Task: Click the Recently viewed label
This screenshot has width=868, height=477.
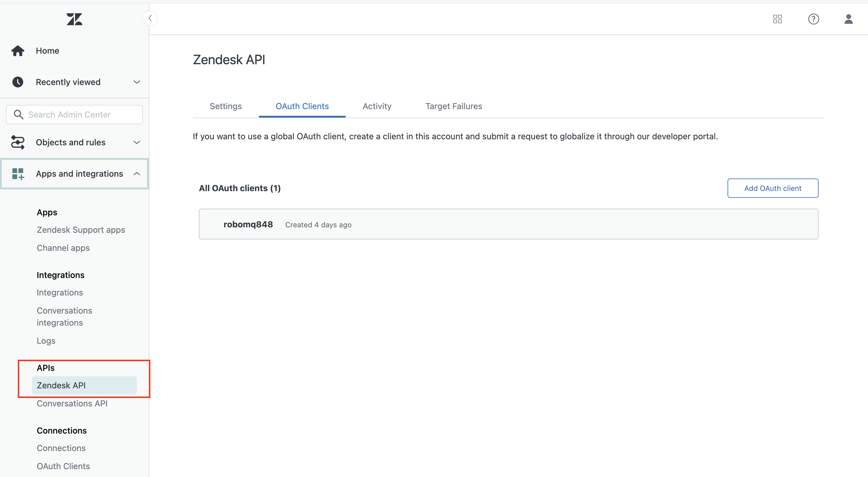Action: tap(68, 82)
